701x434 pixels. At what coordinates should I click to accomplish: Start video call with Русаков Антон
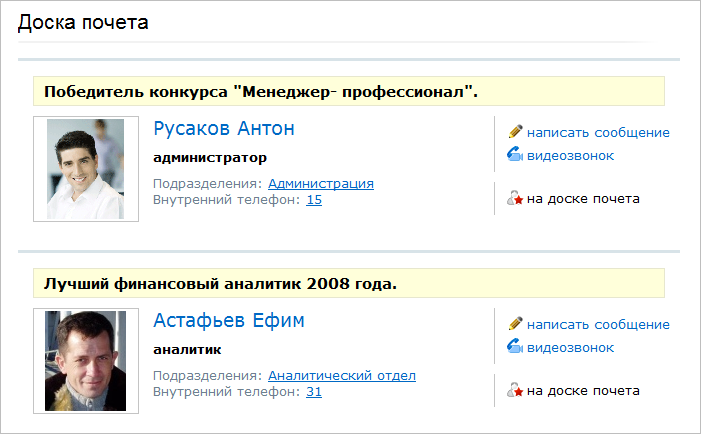click(x=570, y=155)
